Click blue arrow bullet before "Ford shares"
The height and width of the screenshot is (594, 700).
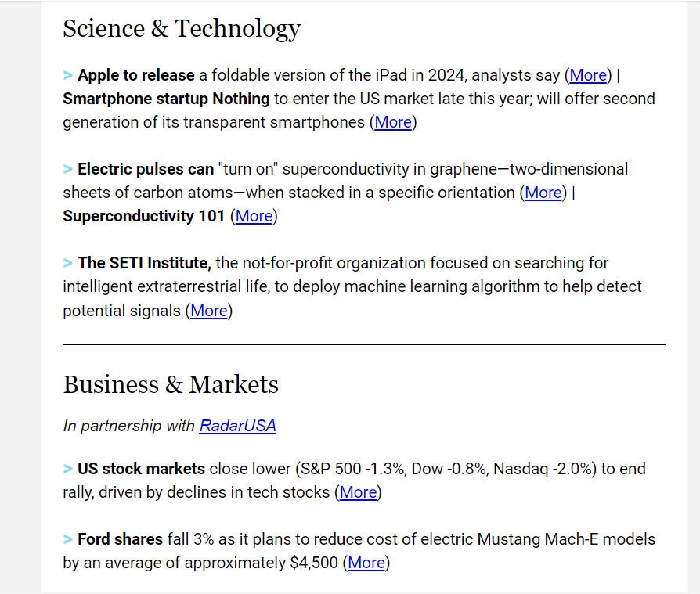point(68,539)
